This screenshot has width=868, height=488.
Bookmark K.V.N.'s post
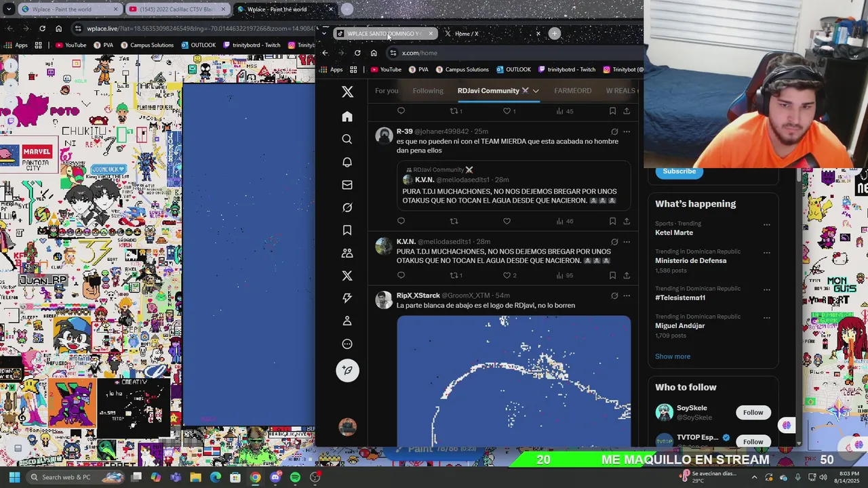point(612,275)
